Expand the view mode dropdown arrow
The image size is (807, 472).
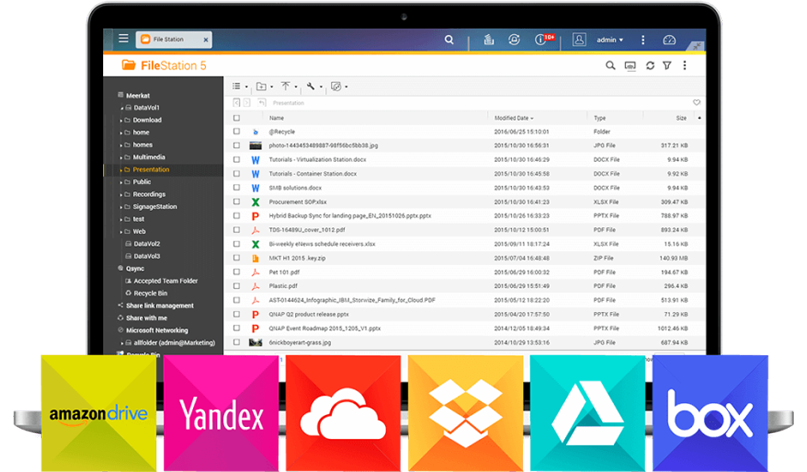[x=247, y=87]
